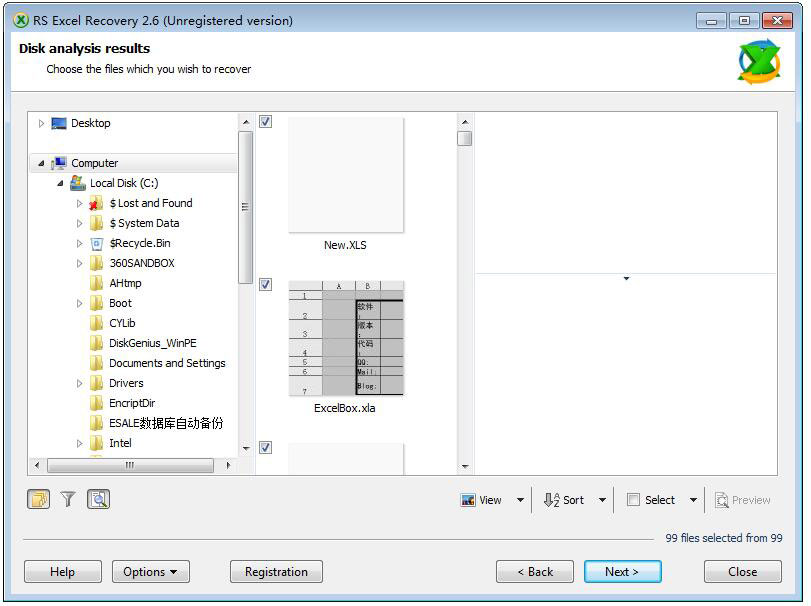811x606 pixels.
Task: Click the folder tree view icon
Action: [x=38, y=499]
